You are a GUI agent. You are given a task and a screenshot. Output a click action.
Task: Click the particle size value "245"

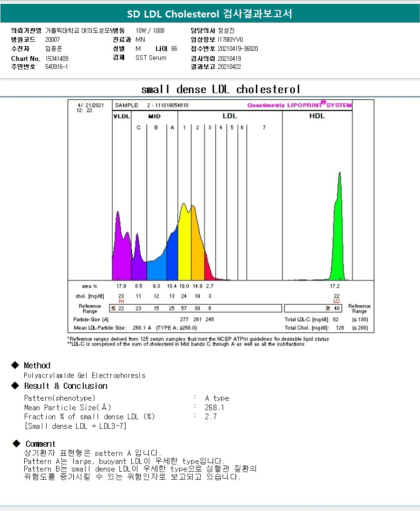210,319
